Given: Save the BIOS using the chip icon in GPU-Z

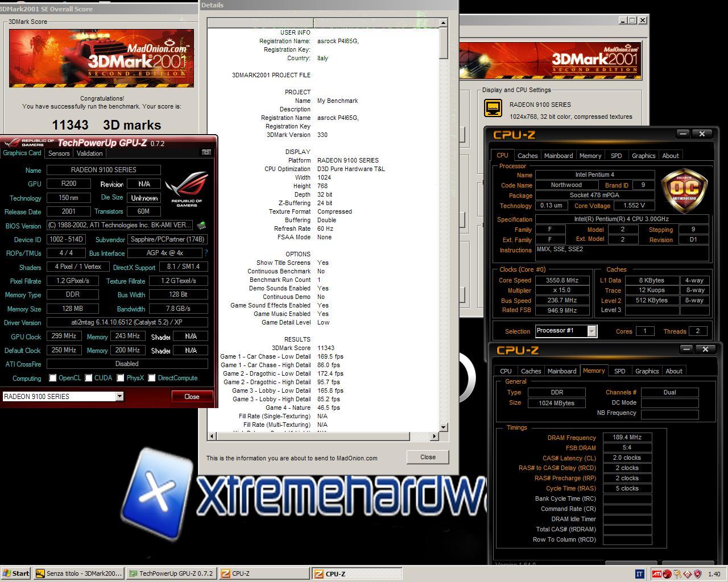Looking at the screenshot, I should coord(201,226).
